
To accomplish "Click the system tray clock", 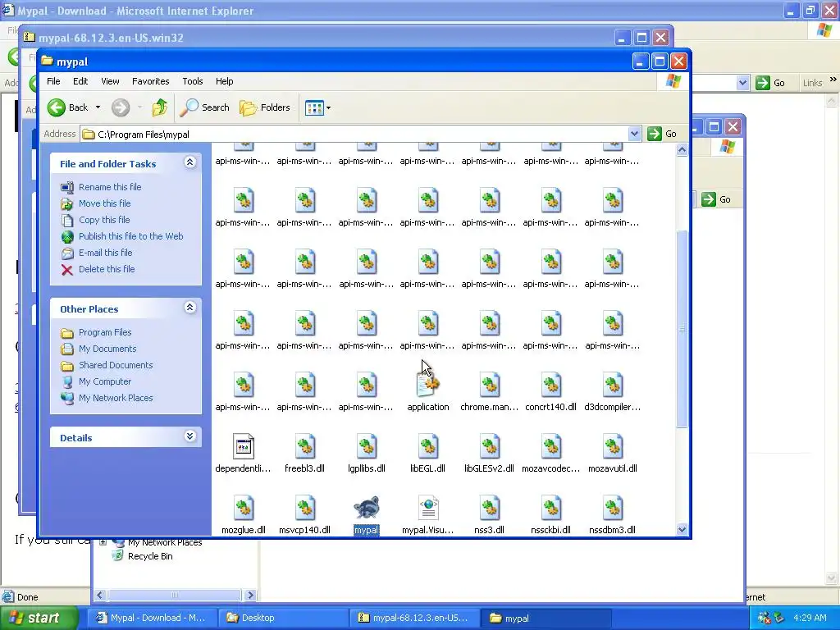I will (810, 618).
